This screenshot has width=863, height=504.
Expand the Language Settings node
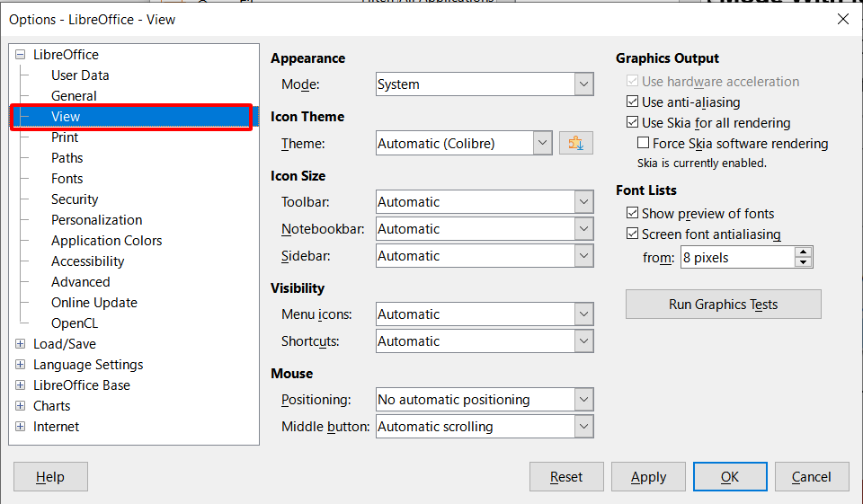21,365
